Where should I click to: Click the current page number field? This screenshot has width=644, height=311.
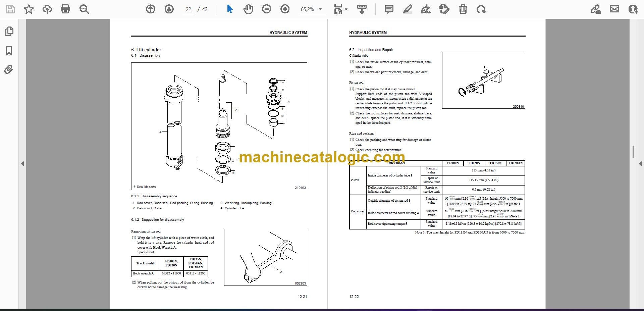(x=189, y=9)
